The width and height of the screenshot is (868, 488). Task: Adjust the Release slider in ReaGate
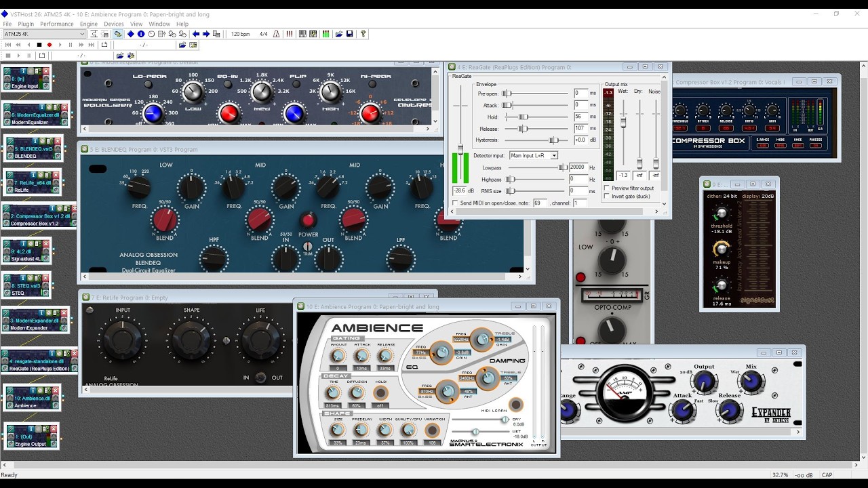tap(524, 128)
